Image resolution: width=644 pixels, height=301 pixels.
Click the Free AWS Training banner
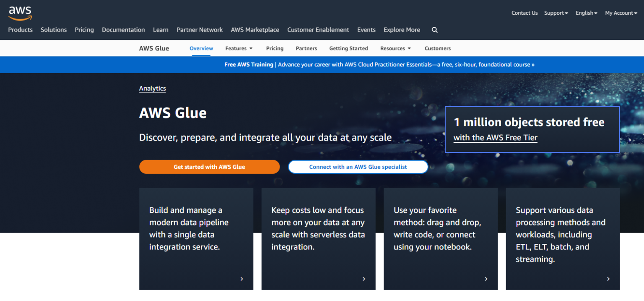point(379,65)
